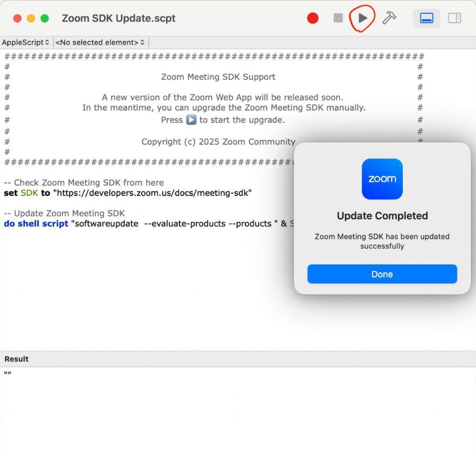
Task: Compile the script with the hammer icon
Action: click(x=389, y=18)
